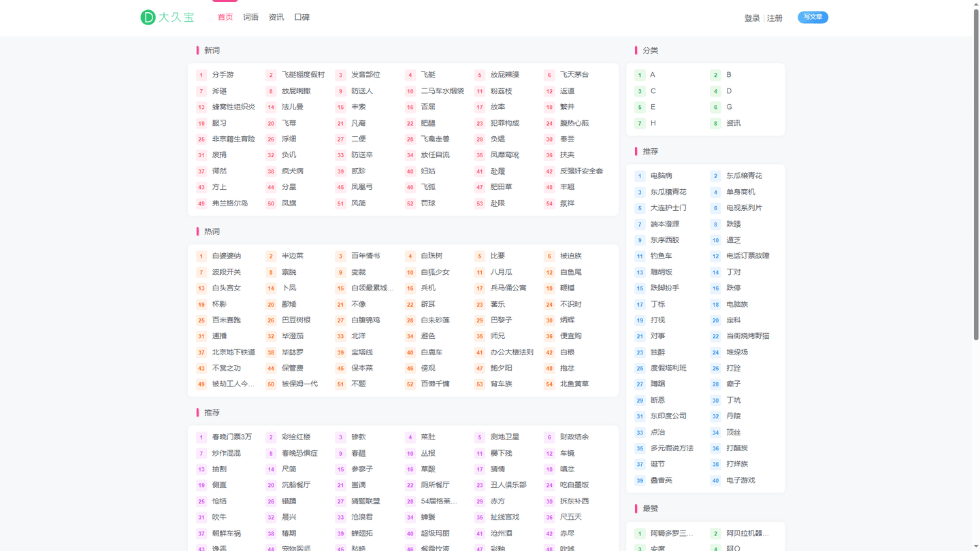Select category C in 分类
This screenshot has width=980, height=551.
tap(653, 91)
